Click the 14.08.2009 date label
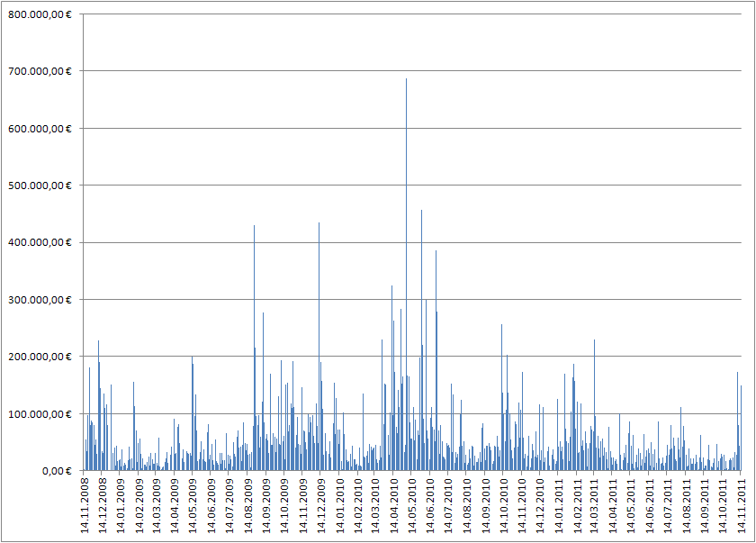Screen dimensions: 756x543 248,505
